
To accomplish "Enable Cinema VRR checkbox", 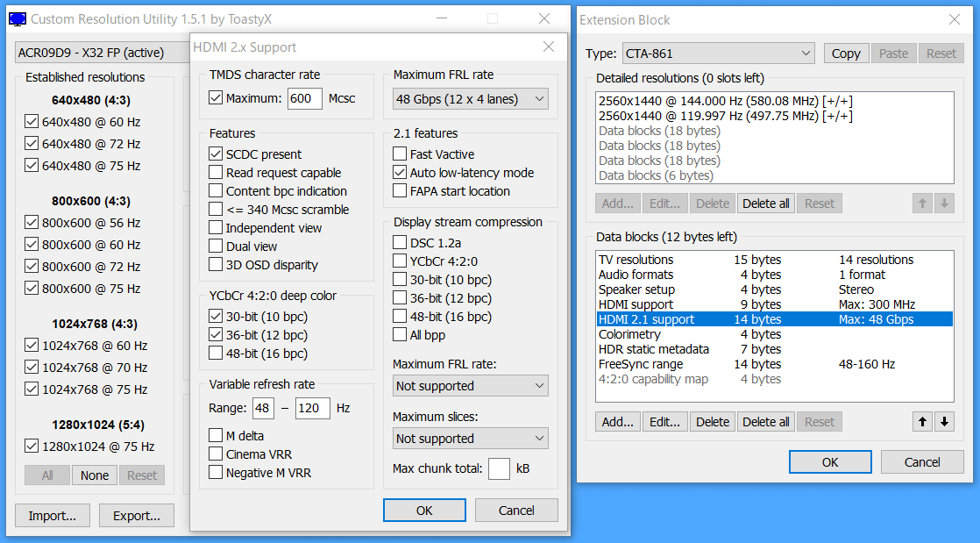I will point(216,454).
